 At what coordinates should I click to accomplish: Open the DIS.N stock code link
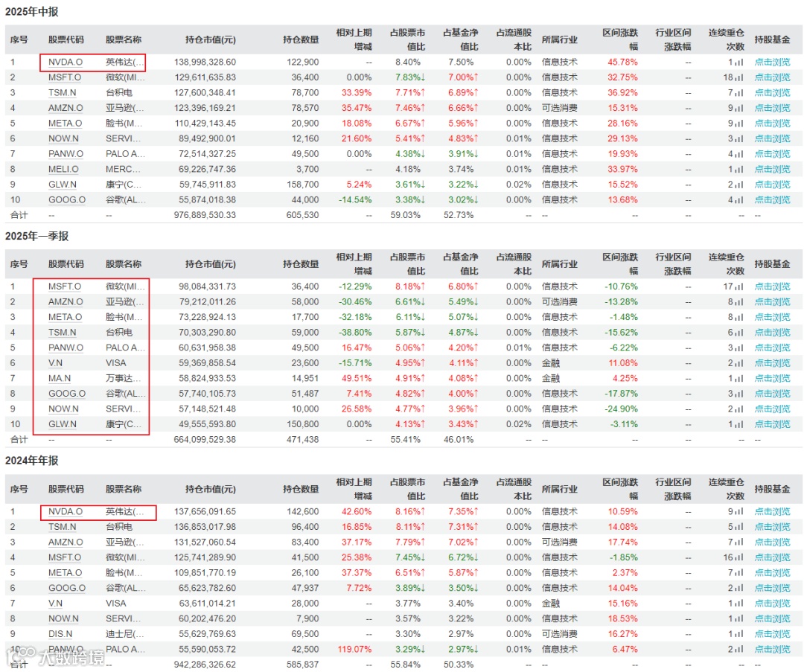60,634
